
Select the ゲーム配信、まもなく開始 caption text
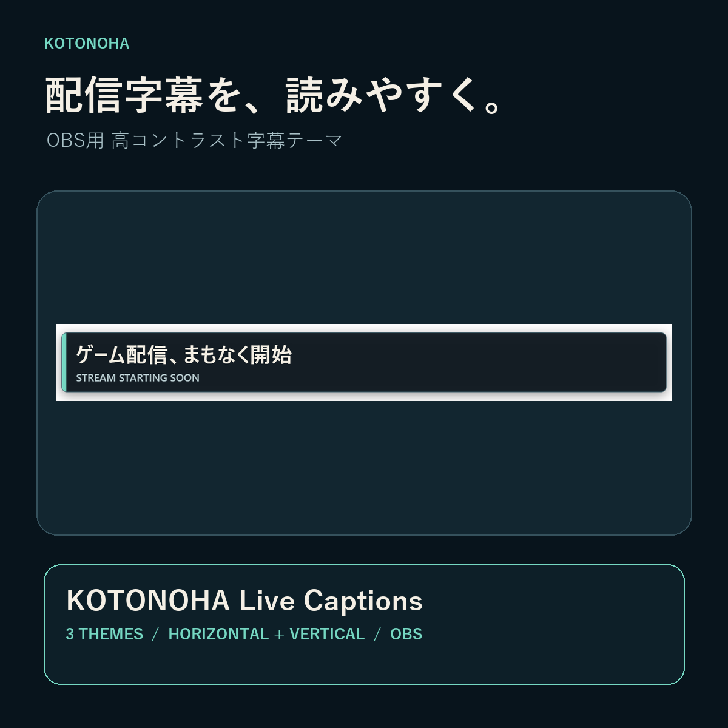coord(184,354)
